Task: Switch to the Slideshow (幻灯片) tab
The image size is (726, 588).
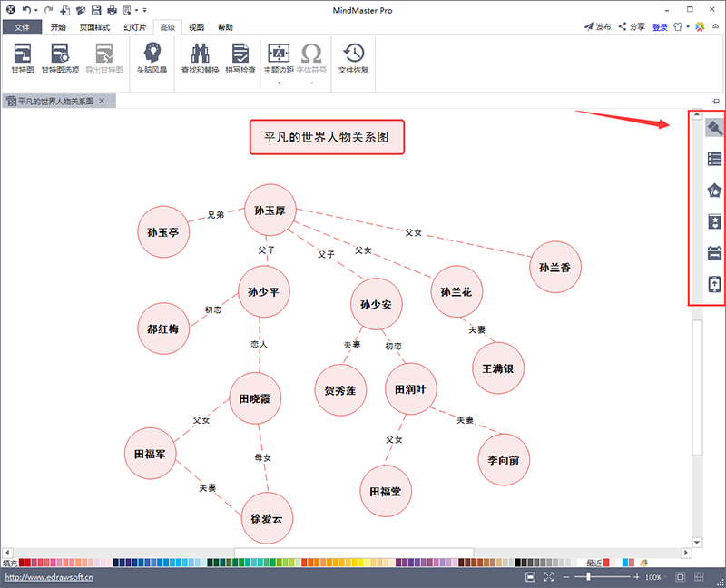Action: (134, 27)
